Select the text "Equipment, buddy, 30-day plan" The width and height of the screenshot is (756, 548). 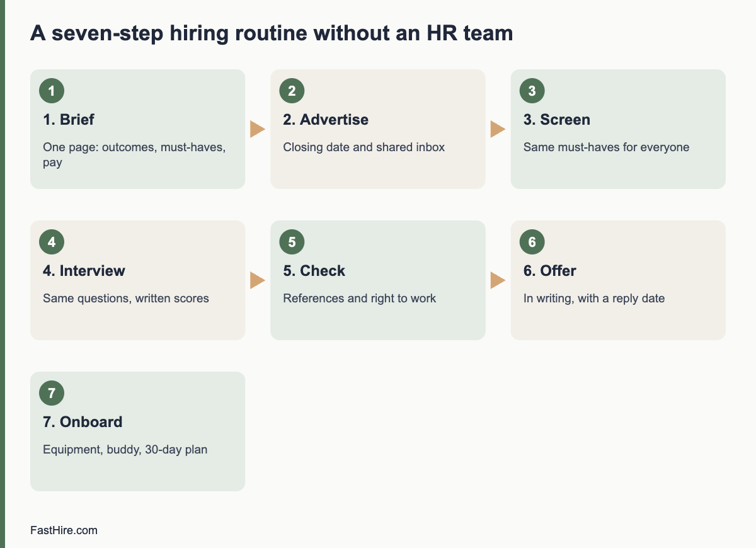click(125, 450)
